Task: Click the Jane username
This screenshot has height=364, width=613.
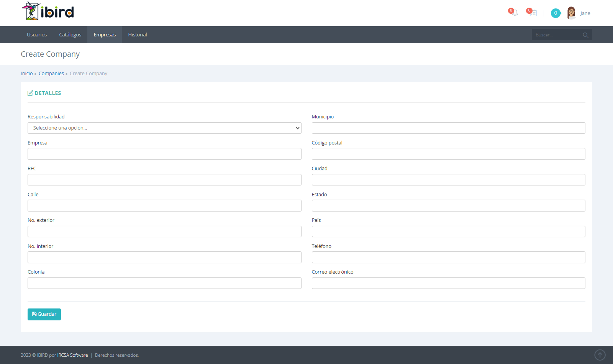Action: coord(585,13)
